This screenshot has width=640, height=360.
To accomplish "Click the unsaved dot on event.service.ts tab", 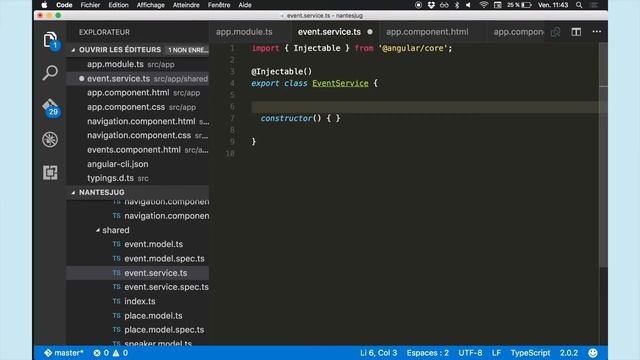I will (x=370, y=32).
